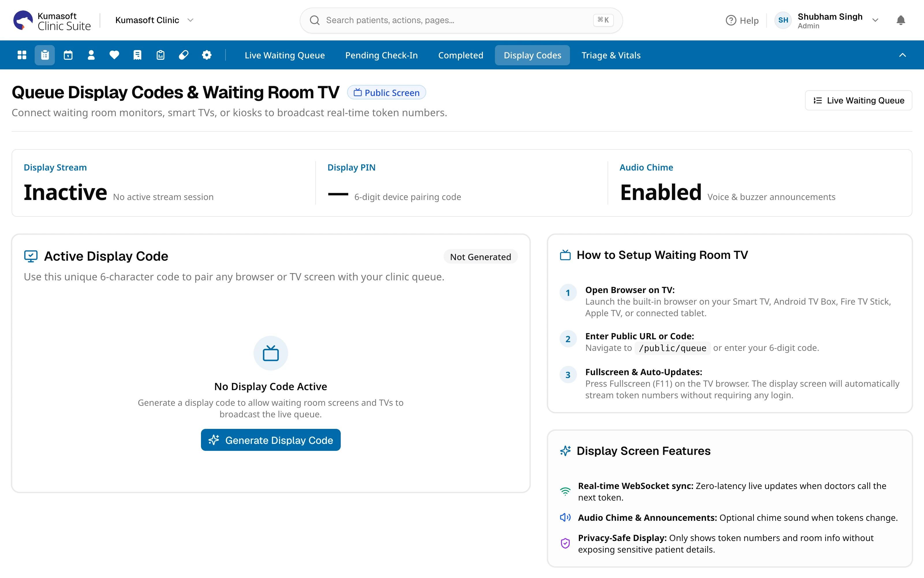This screenshot has width=924, height=578.
Task: Click the How to Setup TV icon
Action: click(565, 255)
